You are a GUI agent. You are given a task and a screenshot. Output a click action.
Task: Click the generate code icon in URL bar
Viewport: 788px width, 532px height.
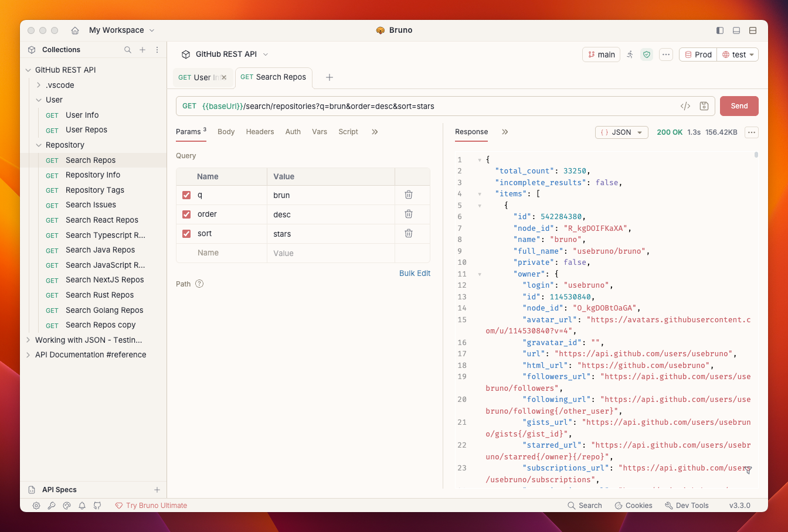[685, 106]
